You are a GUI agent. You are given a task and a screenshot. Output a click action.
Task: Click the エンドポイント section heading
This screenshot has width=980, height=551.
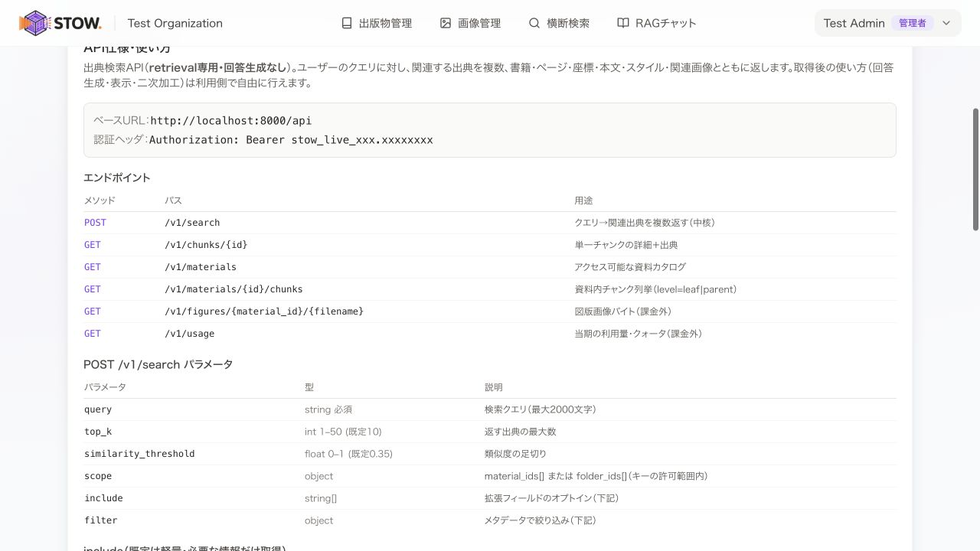click(x=117, y=178)
